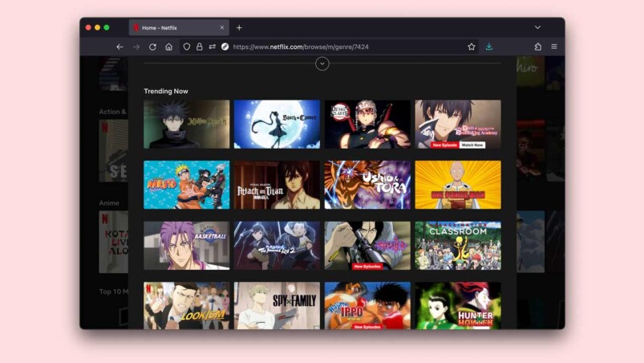Open the Spy x Family thumbnail
The width and height of the screenshot is (644, 363).
pos(277,305)
